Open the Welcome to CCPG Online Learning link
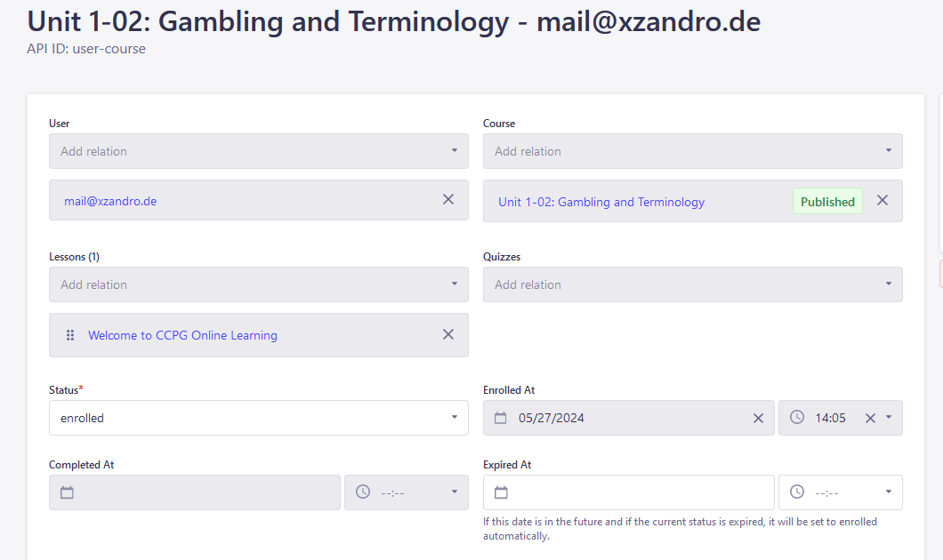 182,336
